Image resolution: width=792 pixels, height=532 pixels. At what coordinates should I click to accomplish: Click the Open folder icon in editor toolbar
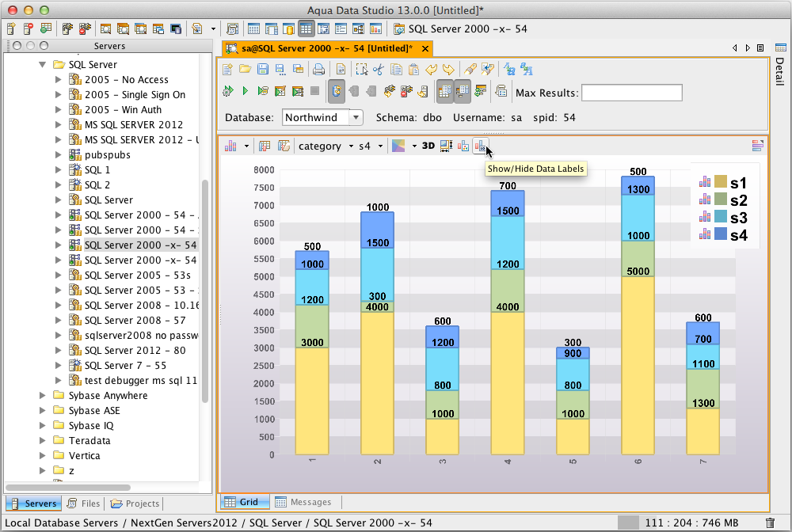point(246,70)
